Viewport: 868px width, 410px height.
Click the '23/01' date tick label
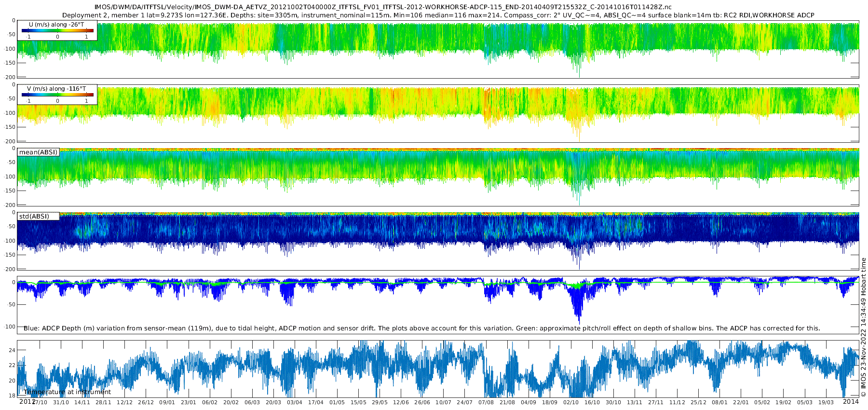188,402
